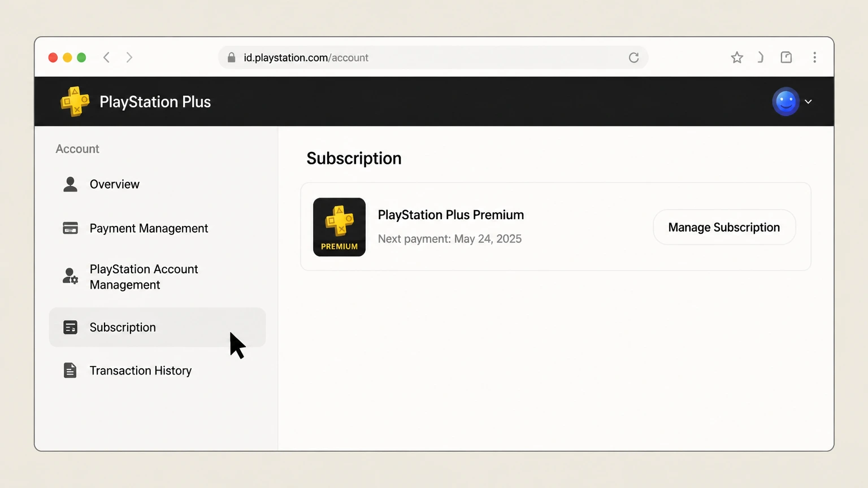Viewport: 868px width, 488px height.
Task: Expand the profile dropdown chevron
Action: [808, 102]
